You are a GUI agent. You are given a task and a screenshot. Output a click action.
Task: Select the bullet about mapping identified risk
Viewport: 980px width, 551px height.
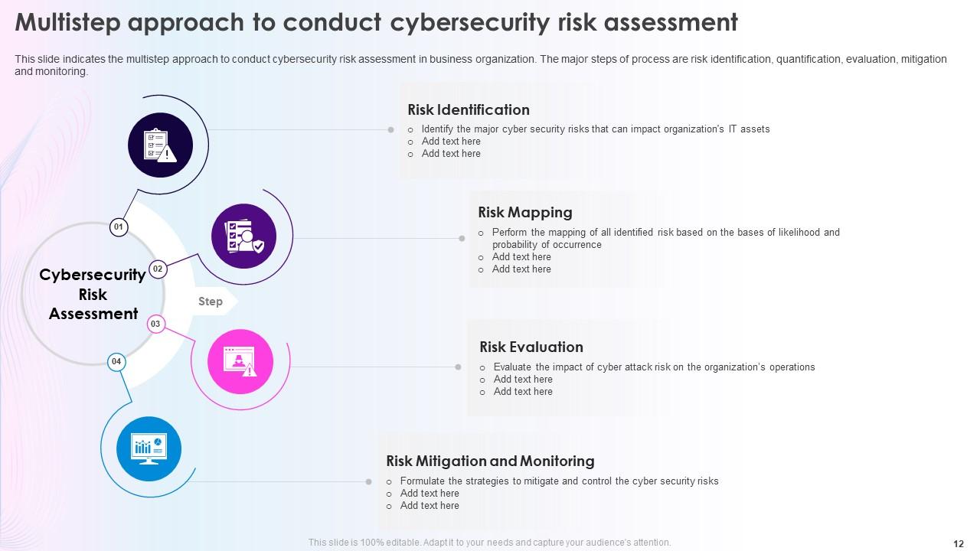click(x=665, y=238)
